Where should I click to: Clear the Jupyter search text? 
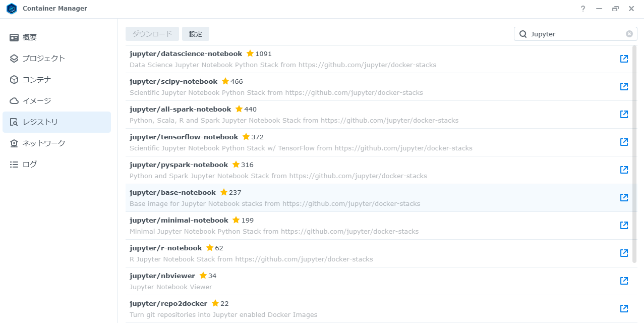[x=629, y=34]
